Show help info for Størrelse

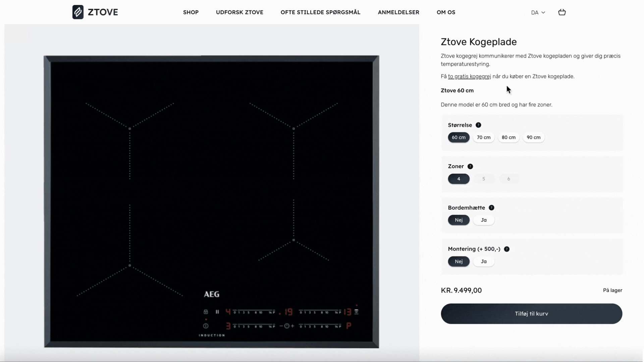pos(478,125)
